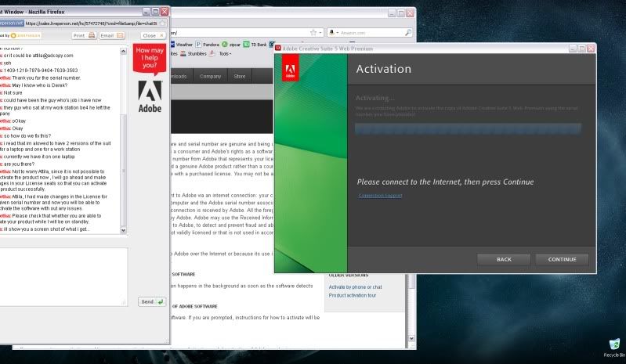Open the Downloads tab on Adobe site
The width and height of the screenshot is (626, 364).
pyautogui.click(x=181, y=76)
